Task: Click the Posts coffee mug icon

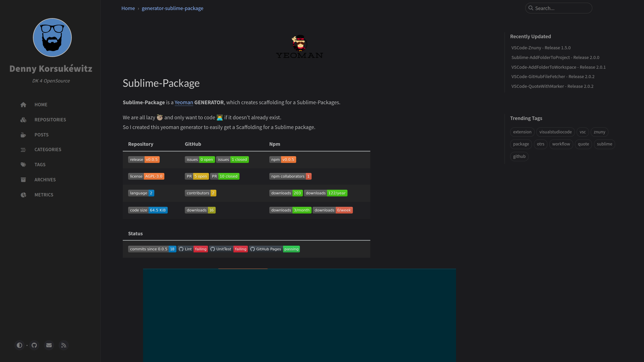Action: tap(23, 135)
